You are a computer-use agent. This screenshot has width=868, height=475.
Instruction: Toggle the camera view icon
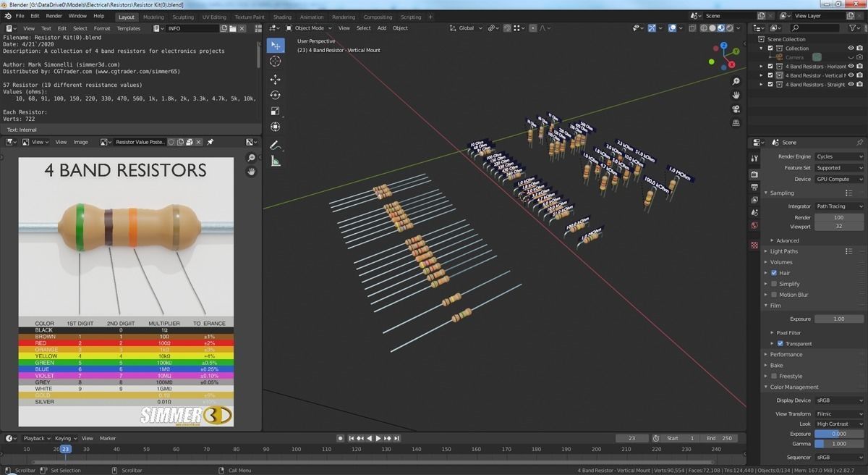pos(736,109)
